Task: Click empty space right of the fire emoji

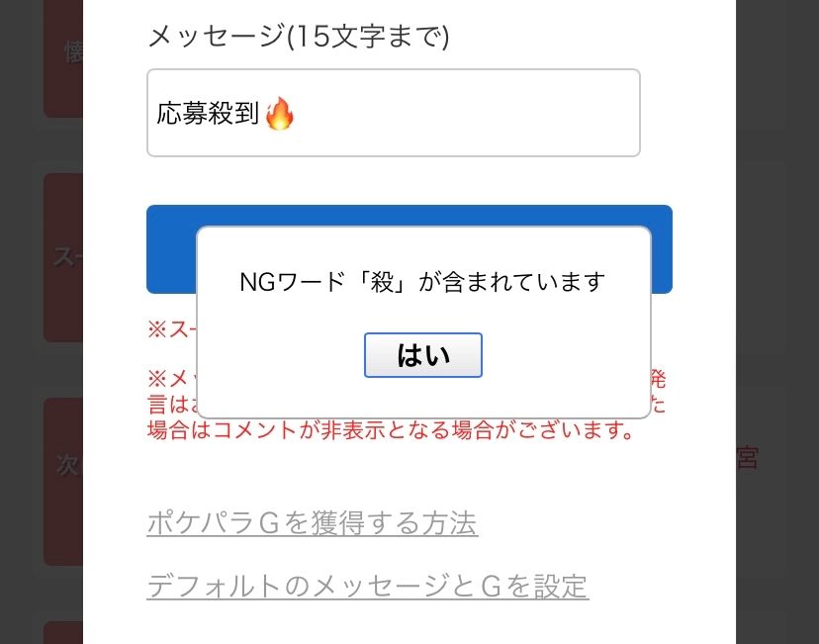Action: [465, 115]
